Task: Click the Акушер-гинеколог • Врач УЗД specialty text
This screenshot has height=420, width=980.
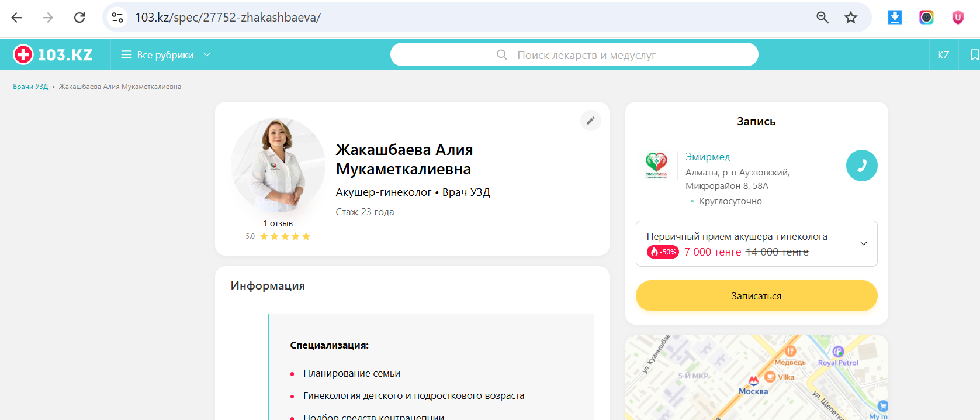Action: point(413,192)
